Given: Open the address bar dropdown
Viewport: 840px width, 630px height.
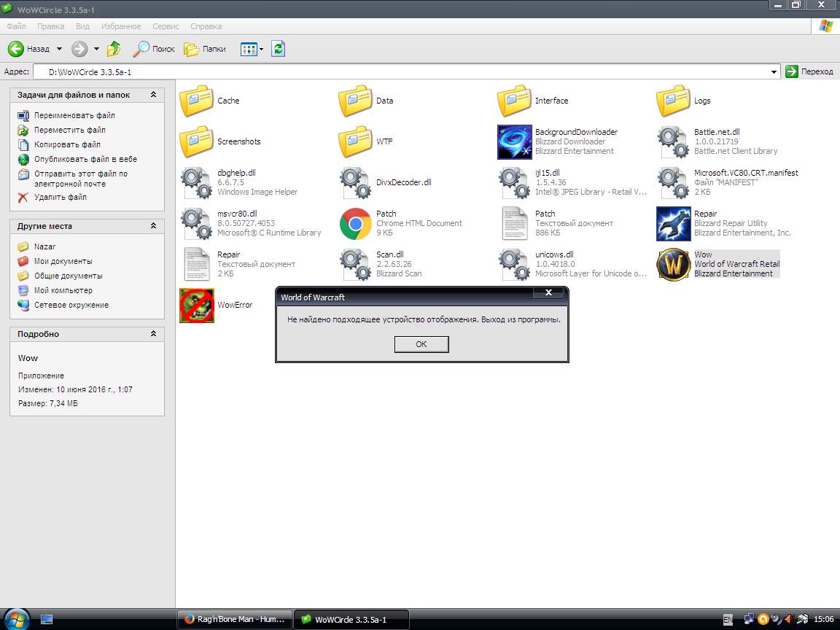Looking at the screenshot, I should coord(774,71).
